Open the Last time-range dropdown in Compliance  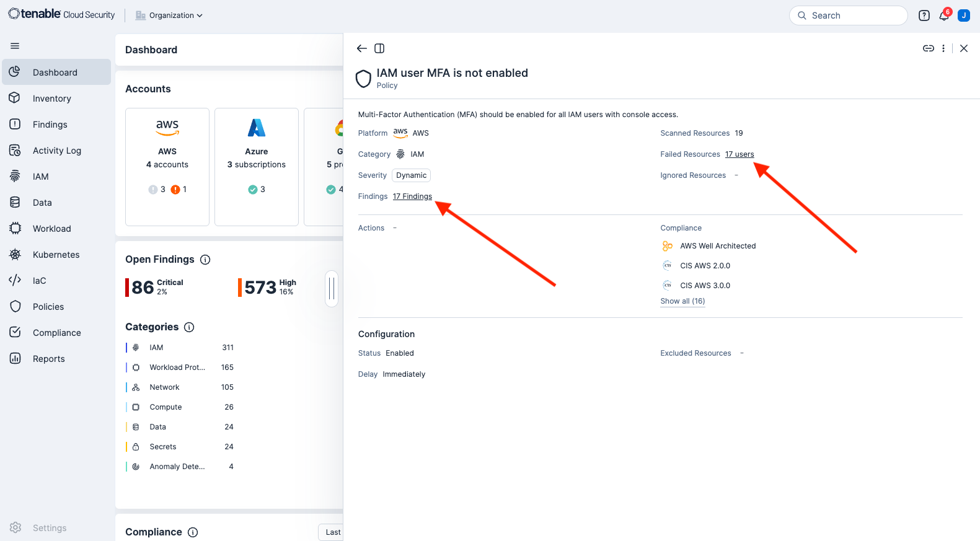coord(332,532)
